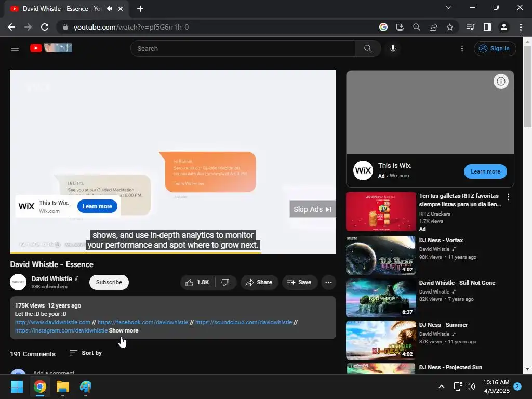Toggle Chrome side panel
The height and width of the screenshot is (399, 532).
coord(487,27)
